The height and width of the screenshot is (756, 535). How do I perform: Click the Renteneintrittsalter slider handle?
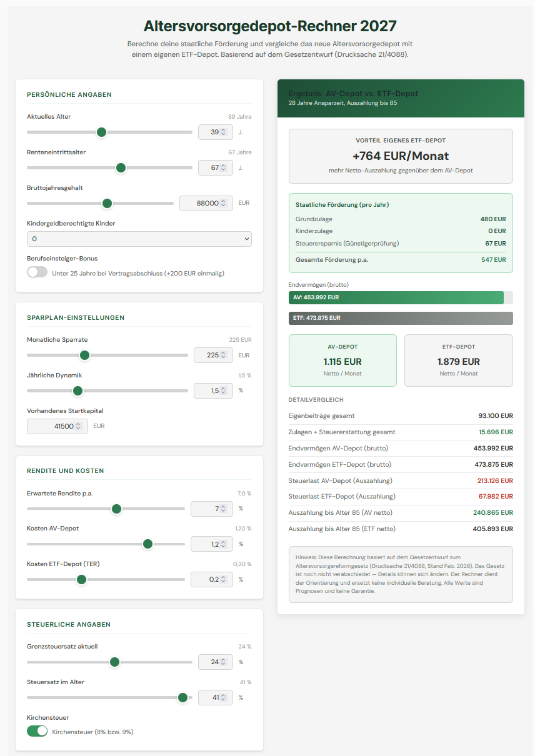point(121,167)
